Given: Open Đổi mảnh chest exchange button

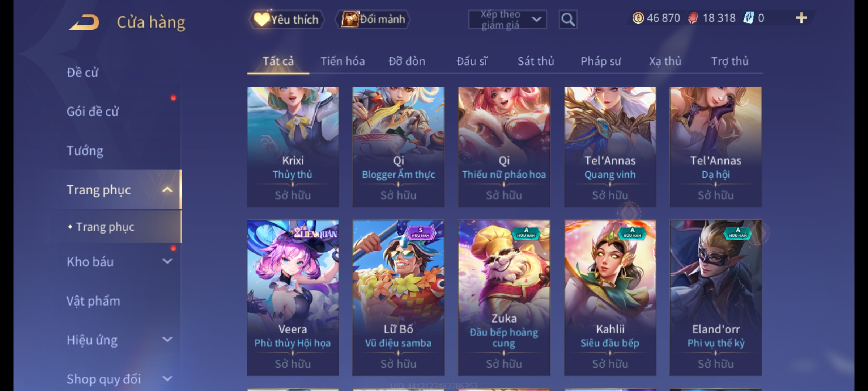Looking at the screenshot, I should pyautogui.click(x=373, y=19).
